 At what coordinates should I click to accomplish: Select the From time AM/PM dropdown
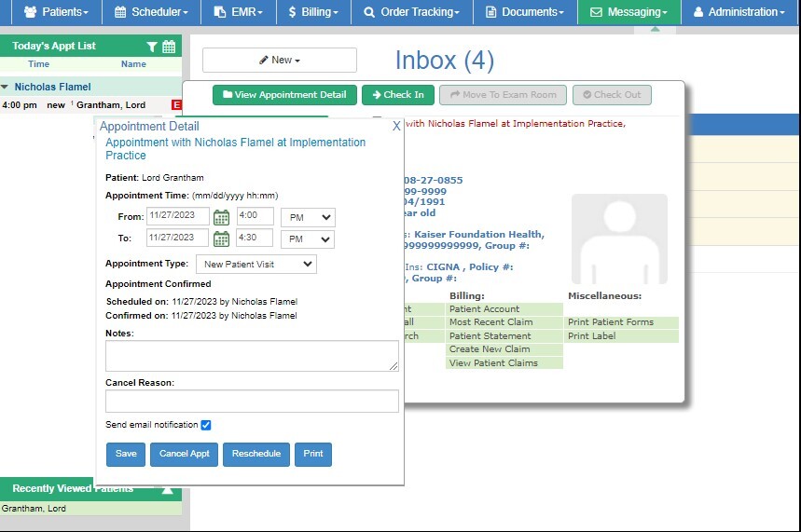(307, 217)
